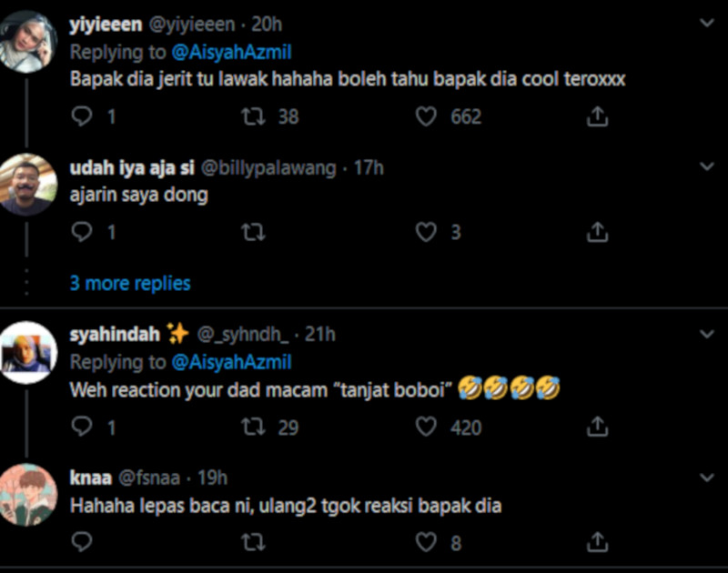Click the reply icon on billypalawang's tweet
The height and width of the screenshot is (573, 728).
pyautogui.click(x=82, y=230)
